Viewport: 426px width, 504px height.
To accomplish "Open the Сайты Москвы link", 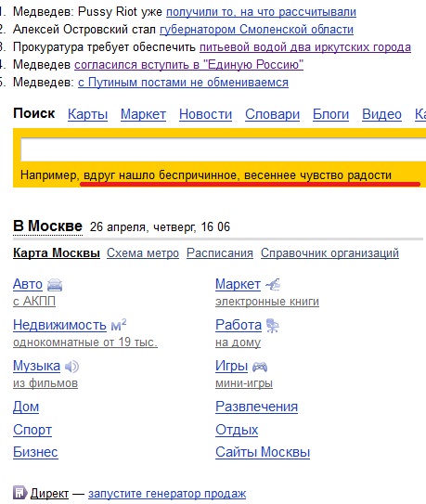I will [263, 452].
